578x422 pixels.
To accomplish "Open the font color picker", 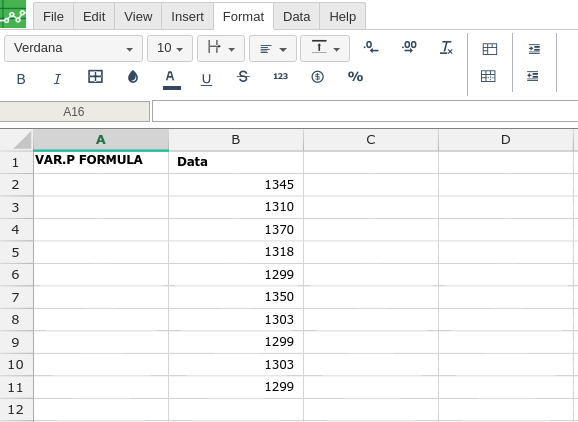I will 171,79.
